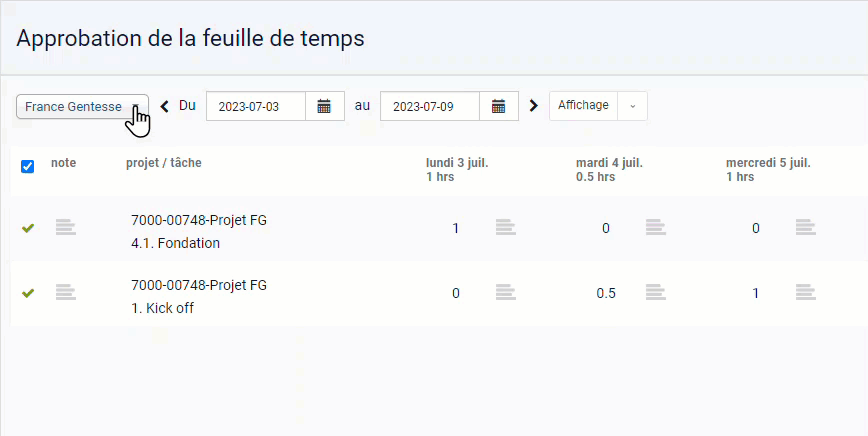Toggle green approval checkmark for Fondation row
The image size is (868, 436).
[28, 228]
